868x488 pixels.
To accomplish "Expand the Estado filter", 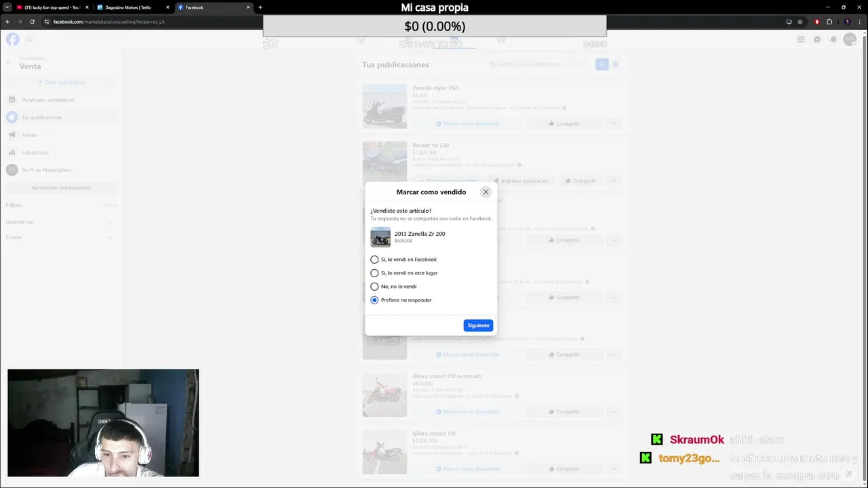I will 61,237.
